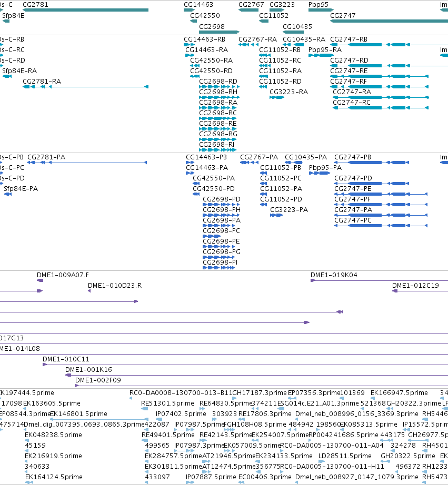Click protein CG2747-PE
The width and height of the screenshot is (448, 485).
click(x=353, y=189)
